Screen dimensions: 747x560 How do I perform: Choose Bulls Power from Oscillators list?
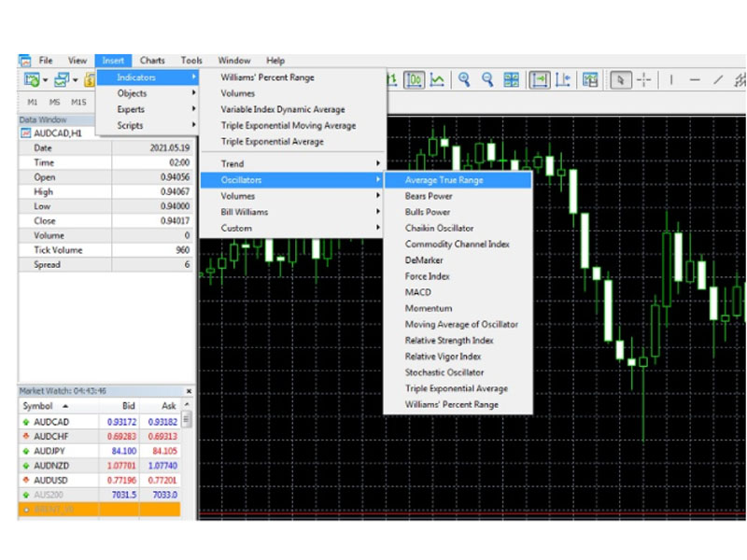pyautogui.click(x=458, y=212)
